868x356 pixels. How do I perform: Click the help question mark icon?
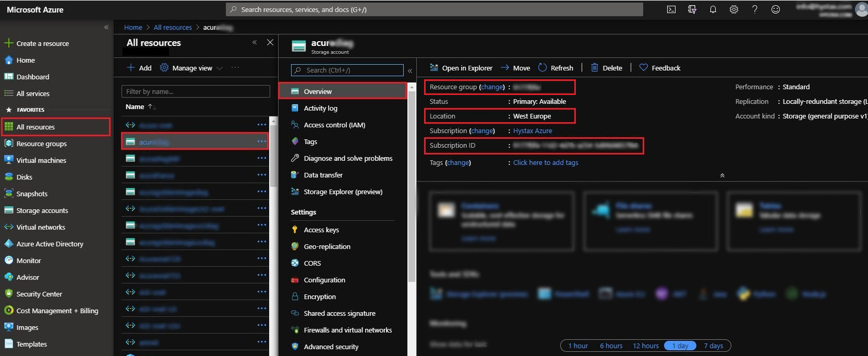tap(754, 9)
